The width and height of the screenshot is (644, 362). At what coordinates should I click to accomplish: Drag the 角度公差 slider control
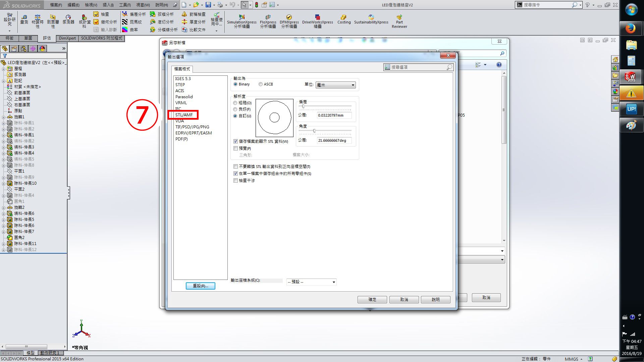click(x=314, y=131)
